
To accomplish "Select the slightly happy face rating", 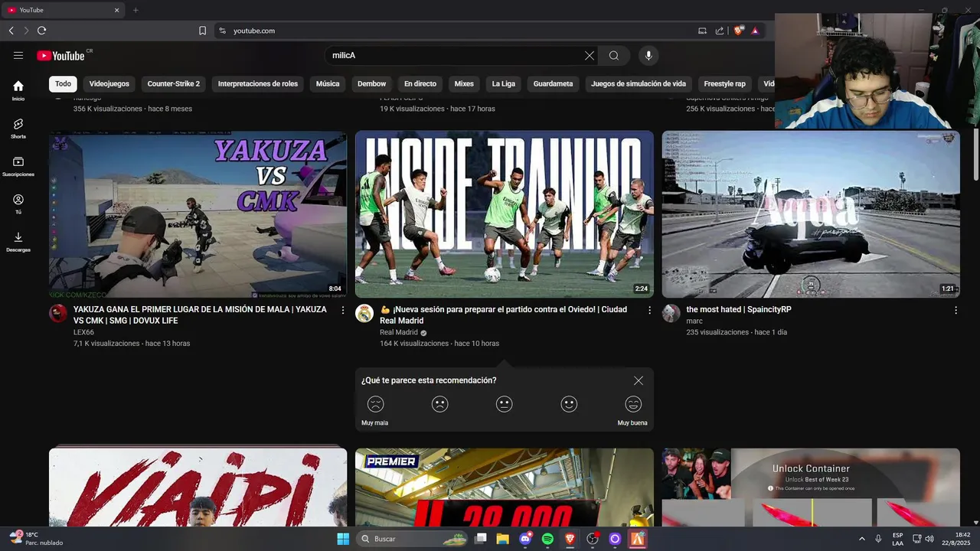I will pos(569,404).
